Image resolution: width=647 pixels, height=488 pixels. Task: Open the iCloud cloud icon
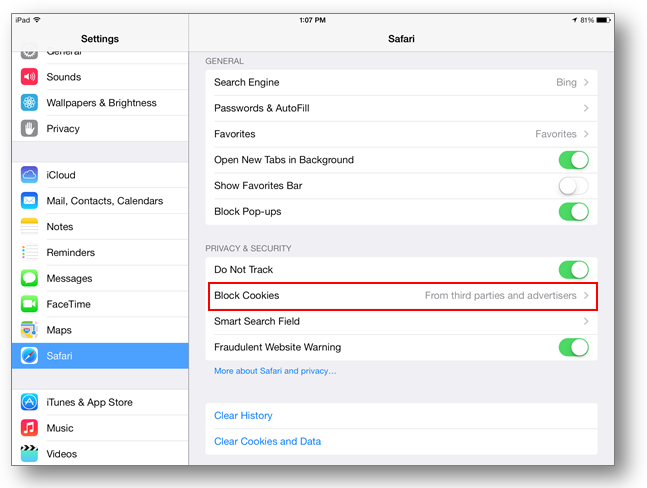(29, 175)
